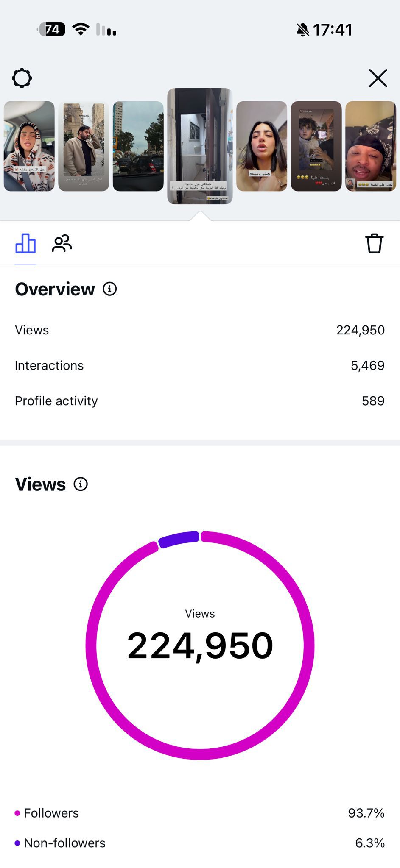This screenshot has height=868, width=400.
Task: Tap the cellular signal bars icon
Action: pyautogui.click(x=106, y=29)
